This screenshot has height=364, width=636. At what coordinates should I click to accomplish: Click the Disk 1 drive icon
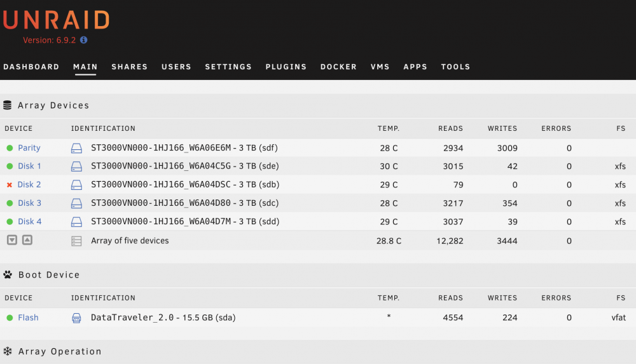click(76, 166)
